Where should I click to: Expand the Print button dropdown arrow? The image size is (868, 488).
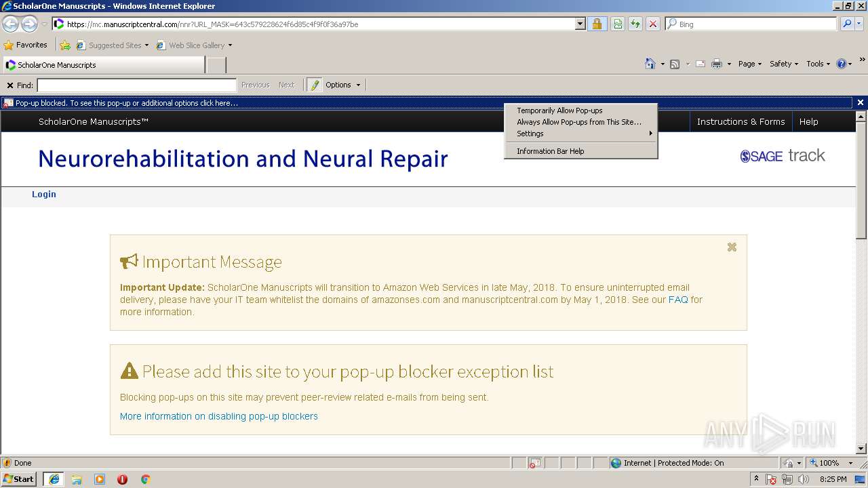click(729, 64)
